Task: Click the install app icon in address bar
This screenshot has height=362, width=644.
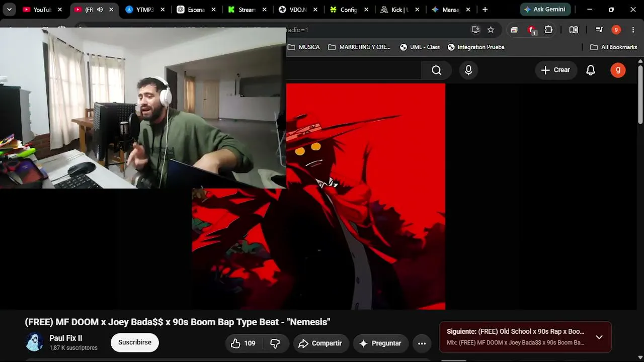Action: (x=475, y=30)
